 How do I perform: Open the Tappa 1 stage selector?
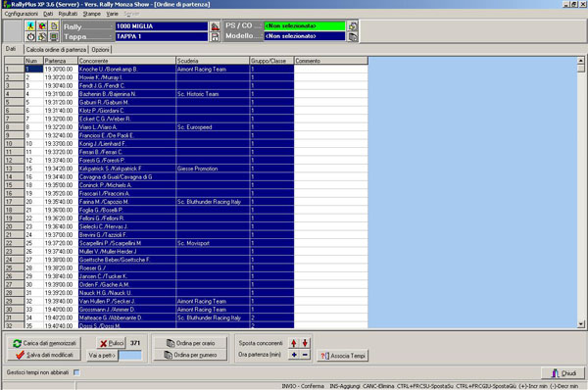pos(162,37)
